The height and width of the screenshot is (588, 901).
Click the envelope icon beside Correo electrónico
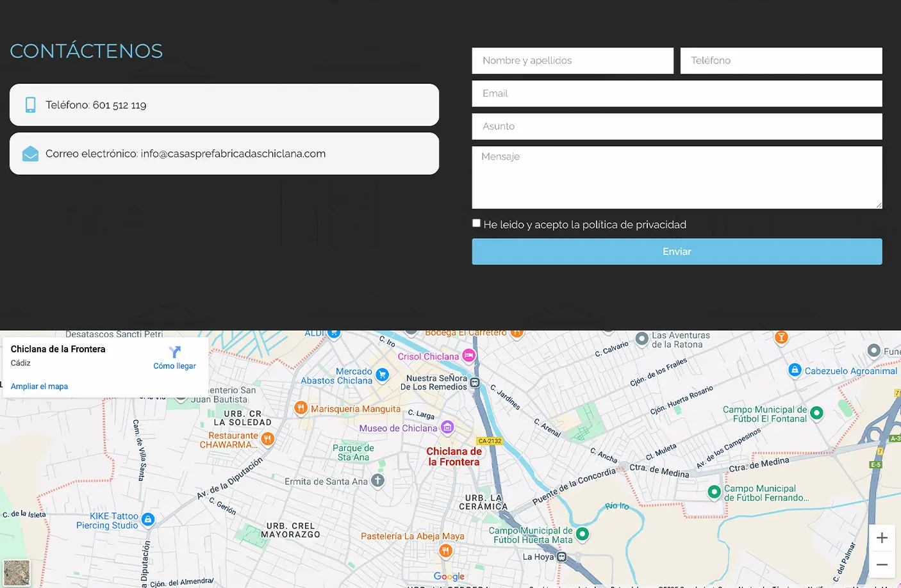coord(30,154)
